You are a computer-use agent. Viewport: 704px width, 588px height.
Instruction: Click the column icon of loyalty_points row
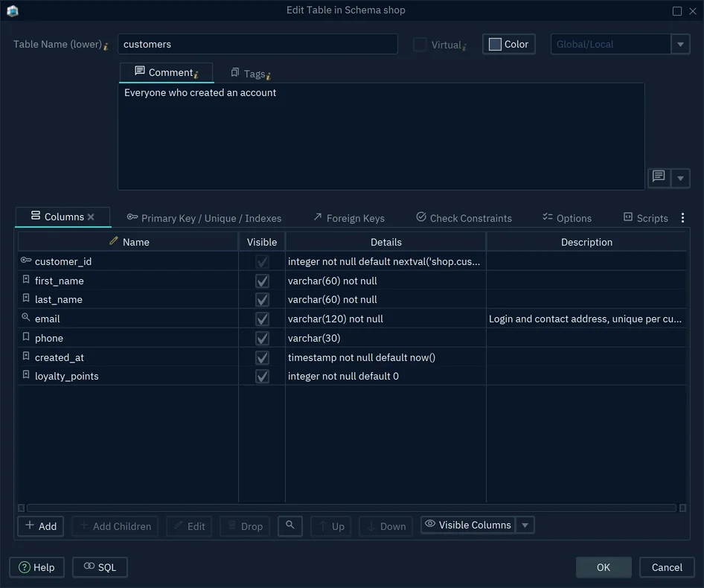coord(26,375)
